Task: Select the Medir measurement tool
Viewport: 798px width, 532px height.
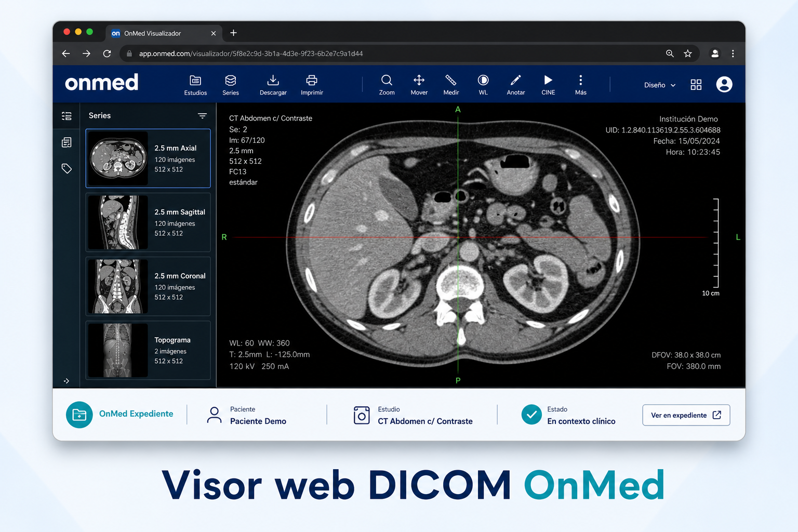Action: (x=451, y=85)
